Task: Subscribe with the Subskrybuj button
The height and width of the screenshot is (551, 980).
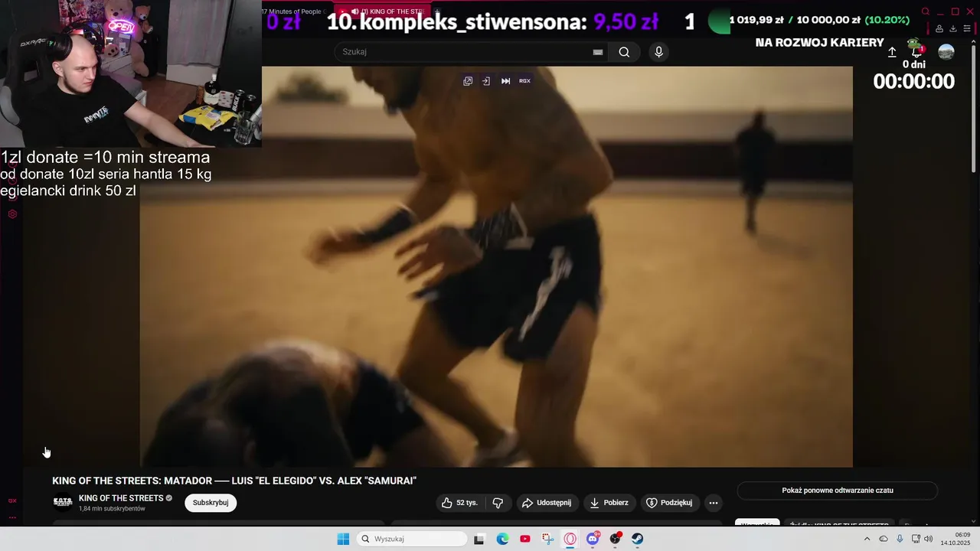Action: click(211, 503)
